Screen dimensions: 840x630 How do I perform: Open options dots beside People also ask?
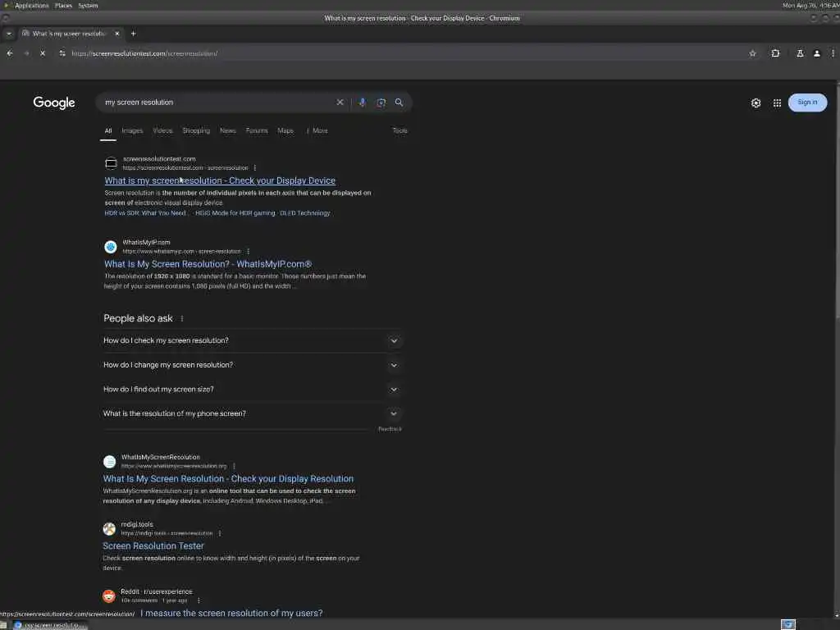(x=182, y=318)
